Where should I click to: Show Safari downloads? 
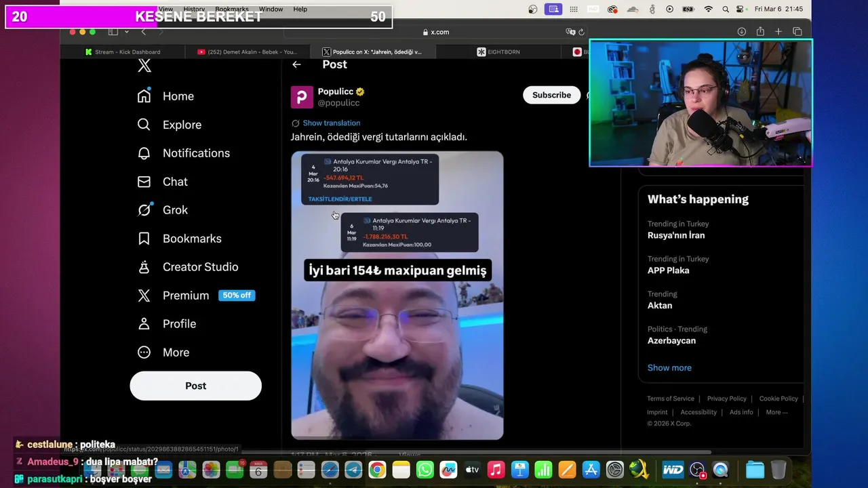(x=742, y=32)
